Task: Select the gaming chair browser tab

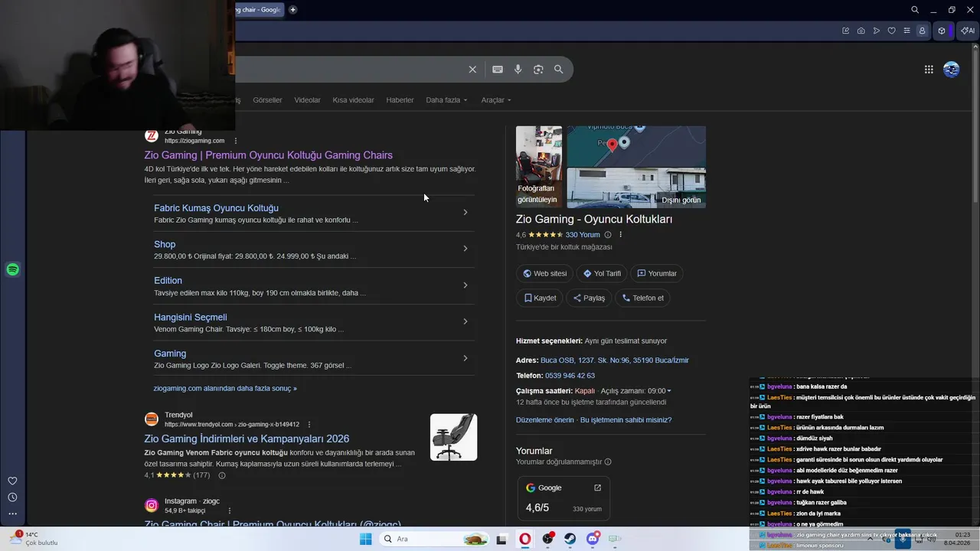Action: point(259,10)
